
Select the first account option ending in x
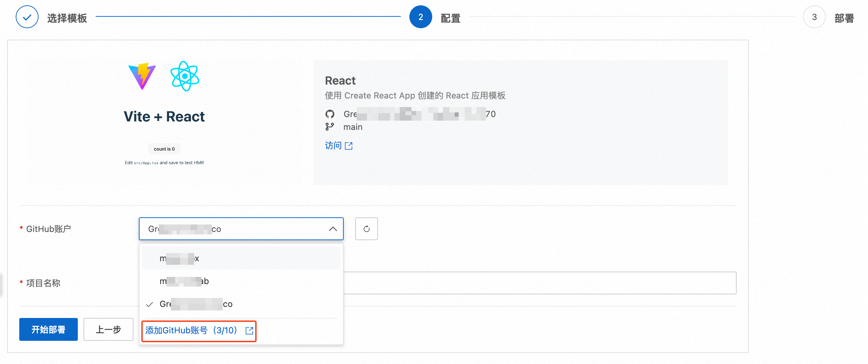point(241,258)
